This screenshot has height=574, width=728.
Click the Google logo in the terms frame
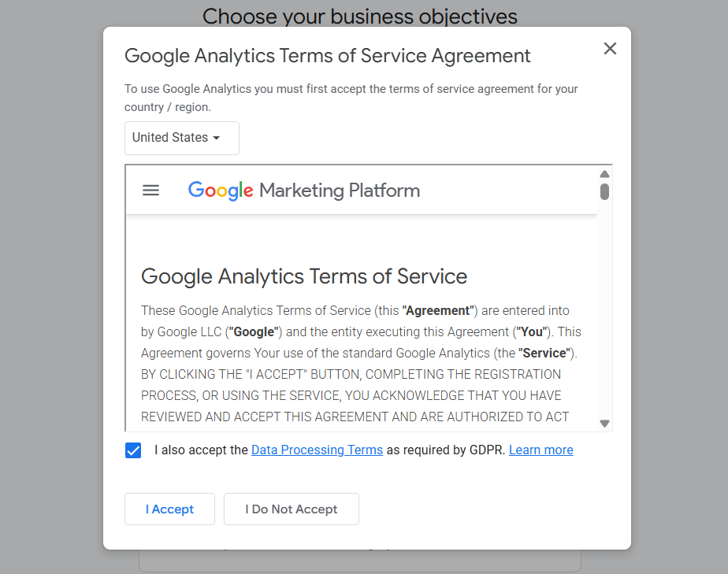(x=221, y=191)
